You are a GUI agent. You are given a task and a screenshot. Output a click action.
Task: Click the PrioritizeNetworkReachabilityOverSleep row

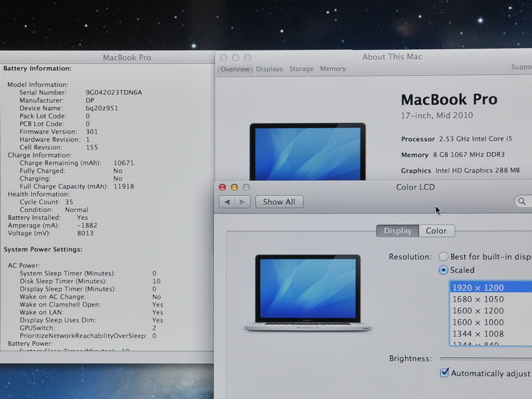pos(88,336)
